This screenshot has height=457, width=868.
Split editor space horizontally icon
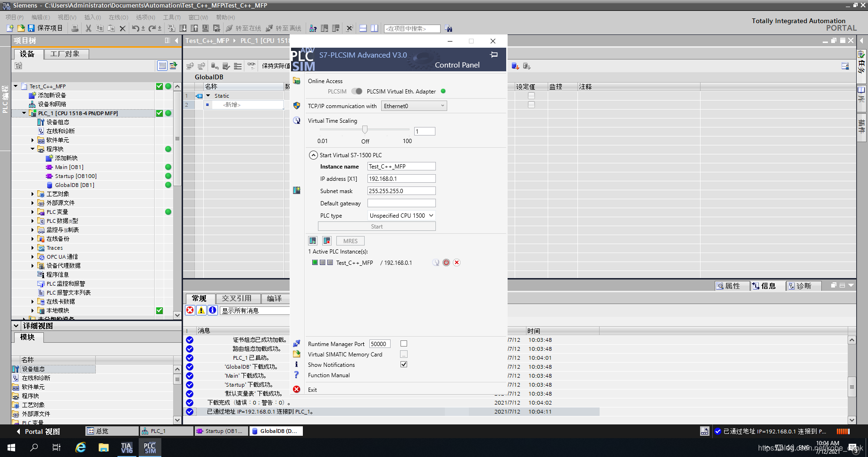click(363, 28)
